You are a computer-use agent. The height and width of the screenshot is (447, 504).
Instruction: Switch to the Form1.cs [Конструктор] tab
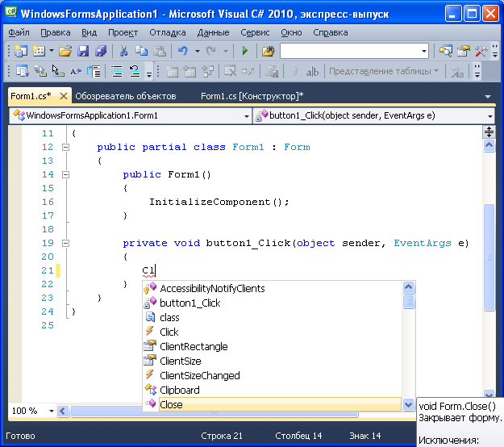[x=252, y=96]
